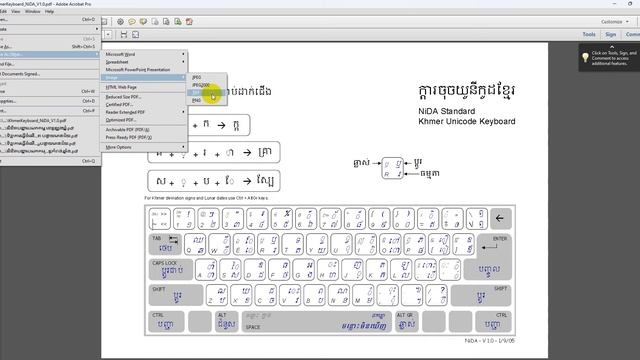Enable scrolling mode fit-width icon
Image resolution: width=640 pixels, height=360 pixels.
(124, 35)
